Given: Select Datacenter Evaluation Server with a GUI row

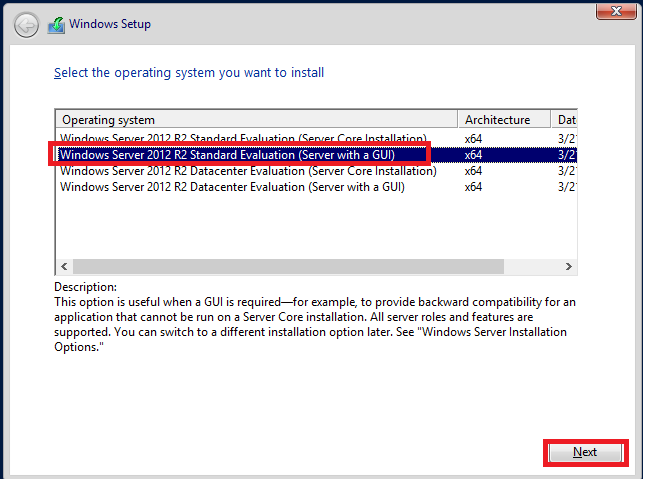Looking at the screenshot, I should coord(316,187).
